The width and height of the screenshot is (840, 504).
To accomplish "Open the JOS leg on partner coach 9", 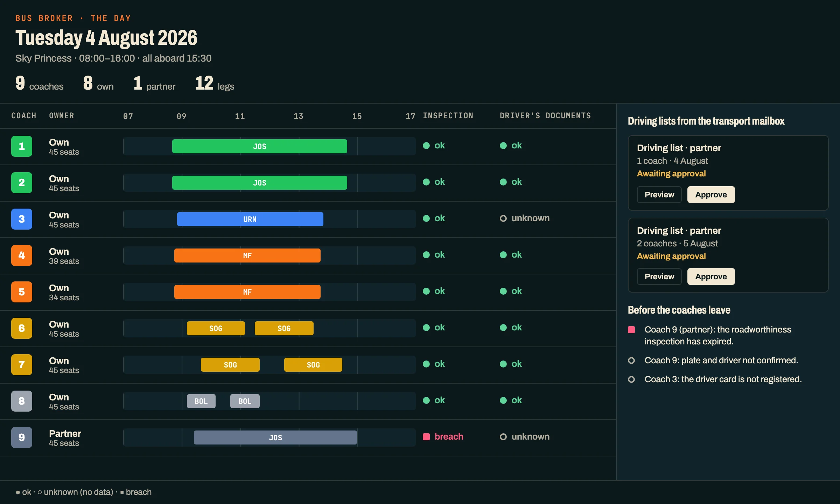I will tap(275, 437).
